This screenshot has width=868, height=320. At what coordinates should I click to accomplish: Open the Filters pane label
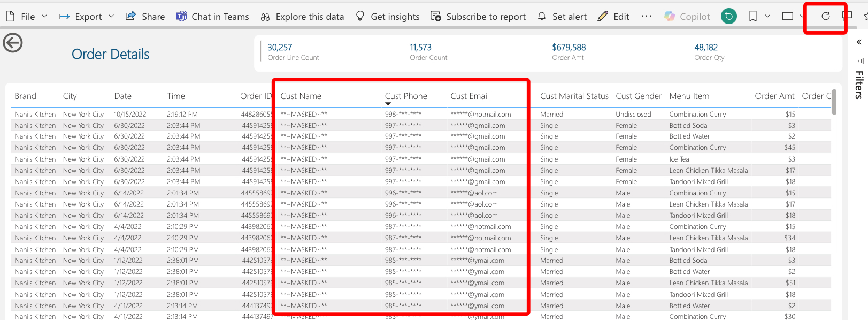pos(859,85)
